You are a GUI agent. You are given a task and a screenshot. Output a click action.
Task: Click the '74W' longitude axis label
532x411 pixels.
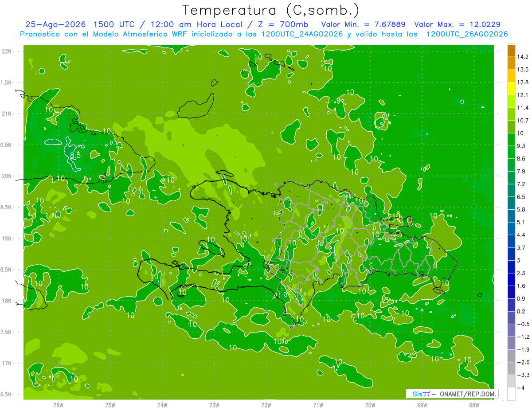[162, 405]
